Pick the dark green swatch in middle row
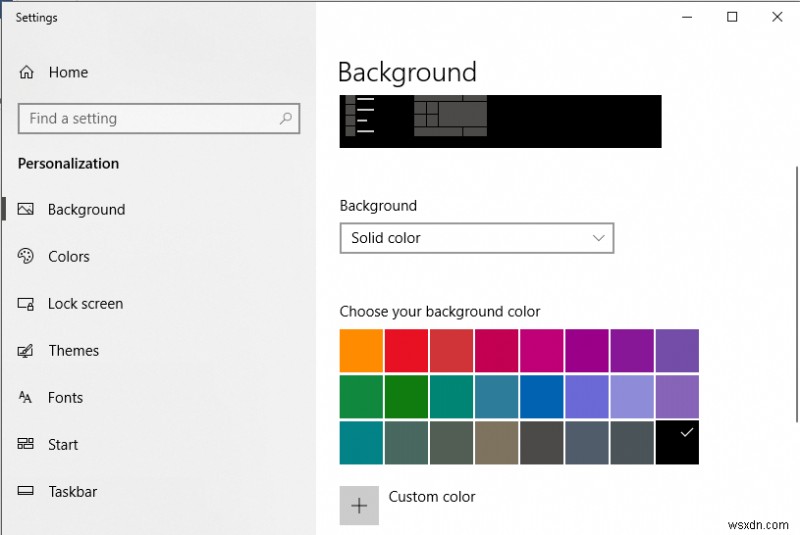Viewport: 800px width, 535px height. click(x=406, y=396)
